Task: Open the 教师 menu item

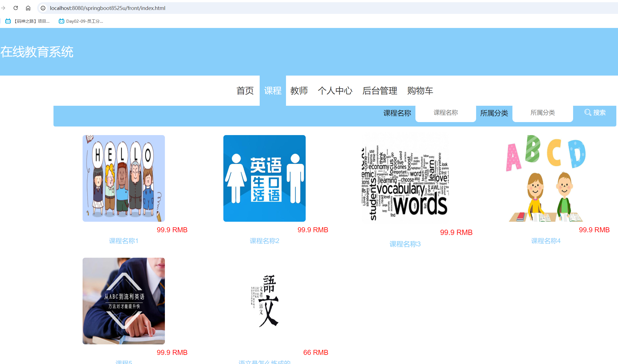Action: tap(299, 91)
